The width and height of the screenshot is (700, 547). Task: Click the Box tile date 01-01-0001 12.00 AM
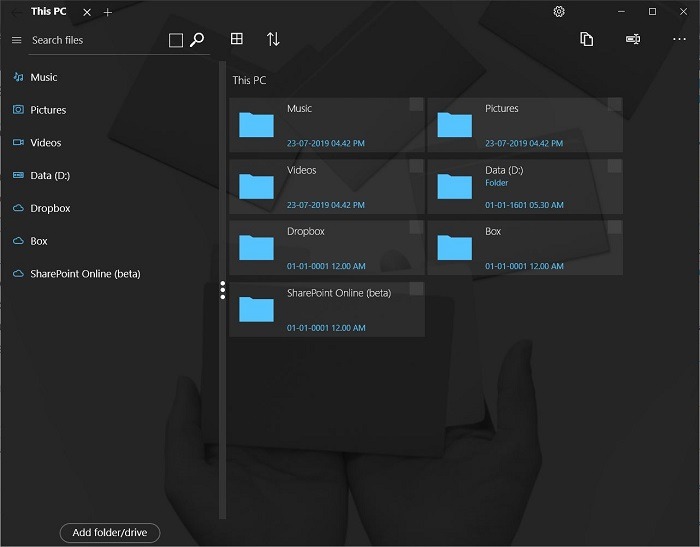pos(524,266)
